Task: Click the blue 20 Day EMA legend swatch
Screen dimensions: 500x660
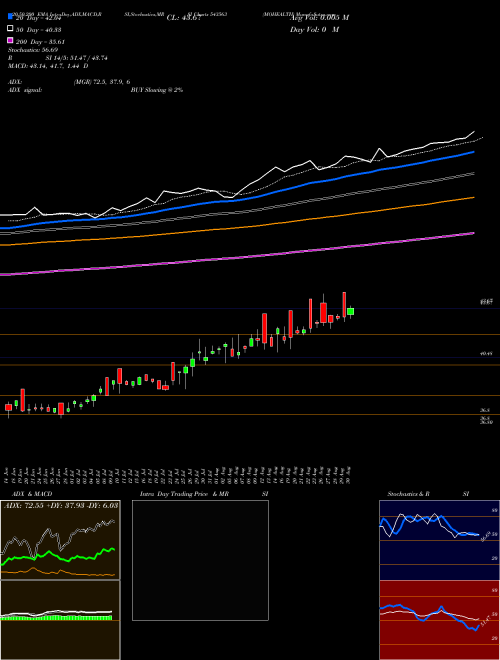Action: 11,16
